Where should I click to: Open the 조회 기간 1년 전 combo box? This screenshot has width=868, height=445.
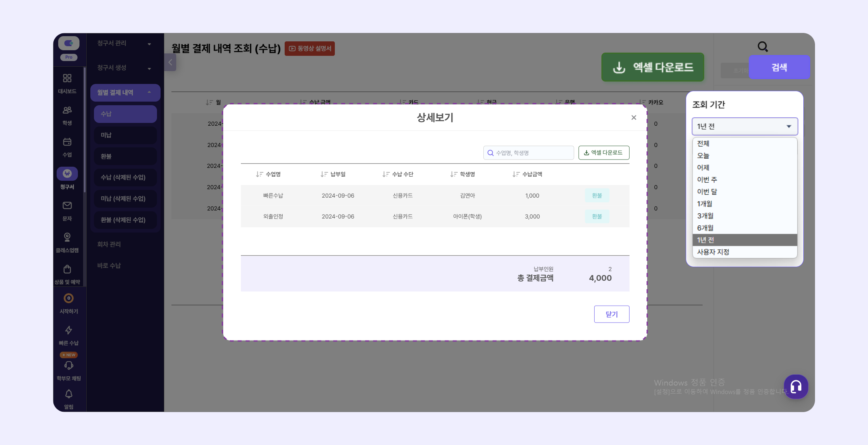pos(744,127)
